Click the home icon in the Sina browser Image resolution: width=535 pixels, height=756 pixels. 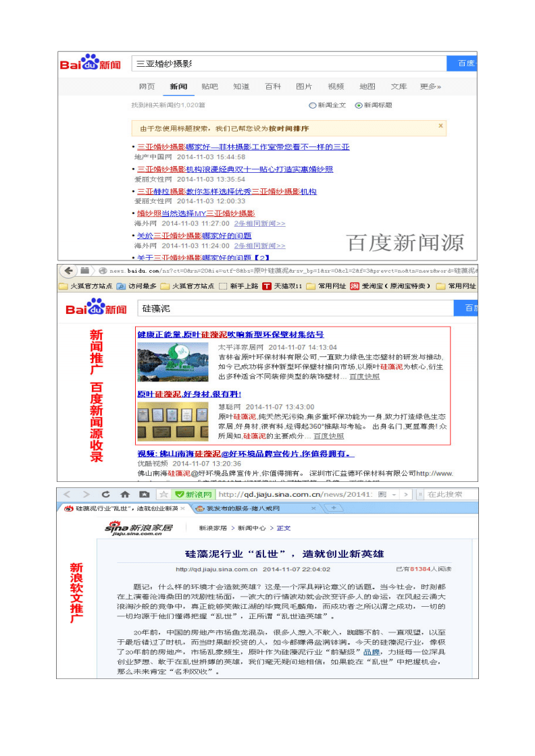(x=125, y=494)
